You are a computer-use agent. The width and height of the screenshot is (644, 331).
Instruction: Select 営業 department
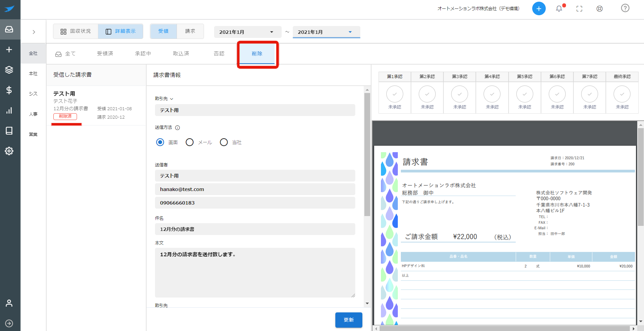pos(33,135)
